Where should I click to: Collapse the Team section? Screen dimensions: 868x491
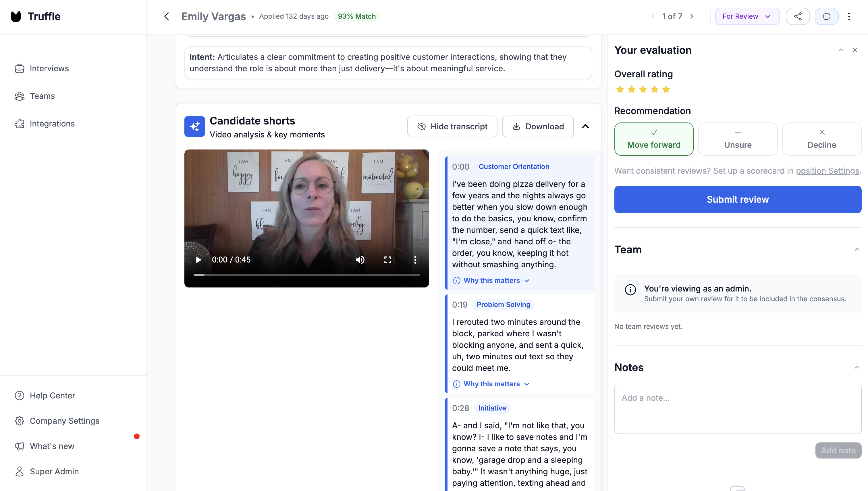point(857,250)
